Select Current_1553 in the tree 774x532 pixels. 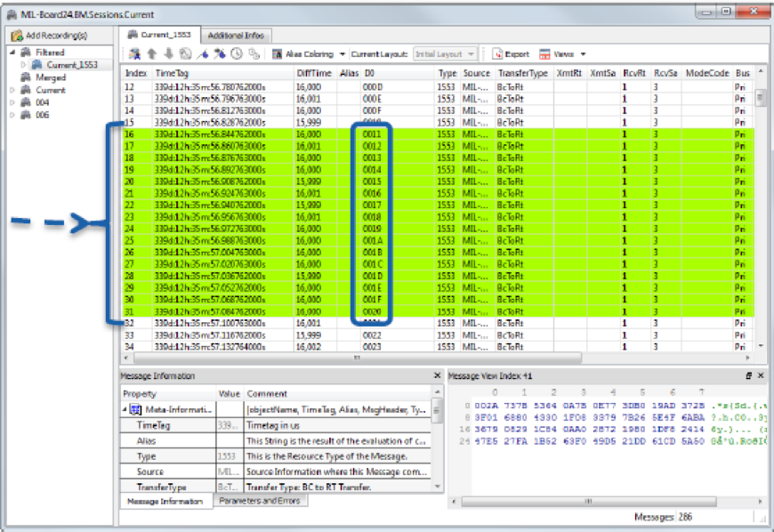pyautogui.click(x=72, y=65)
